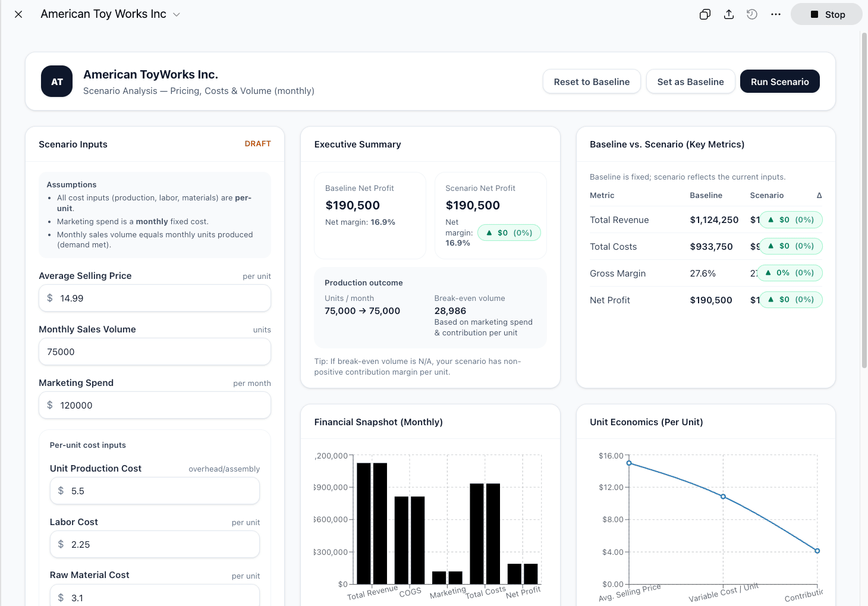Open the version history icon
The width and height of the screenshot is (868, 606).
click(752, 15)
